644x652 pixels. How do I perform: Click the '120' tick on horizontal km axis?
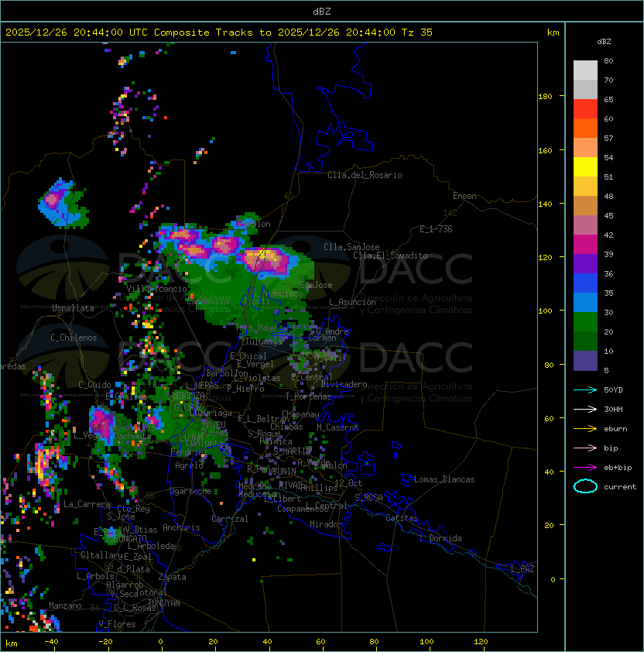[481, 642]
